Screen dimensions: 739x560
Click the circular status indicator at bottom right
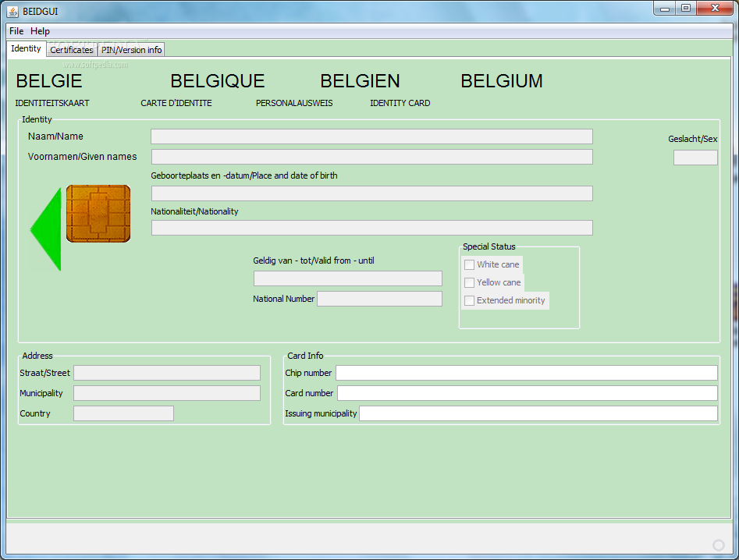coord(718,545)
